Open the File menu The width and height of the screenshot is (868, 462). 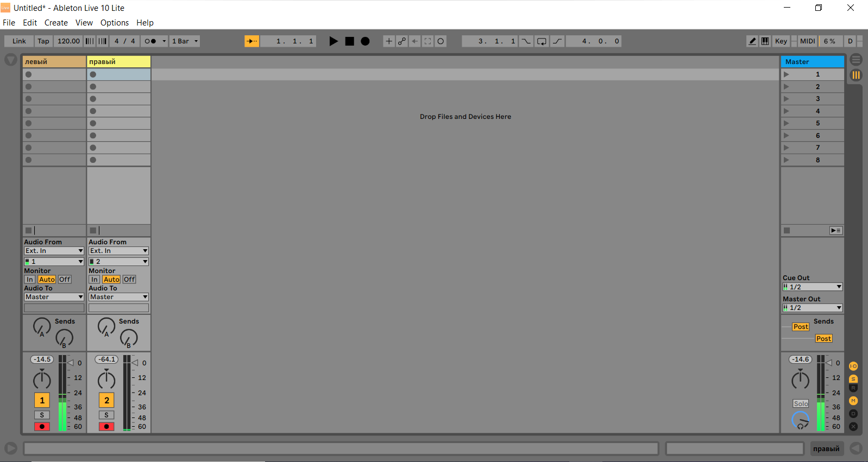point(9,23)
